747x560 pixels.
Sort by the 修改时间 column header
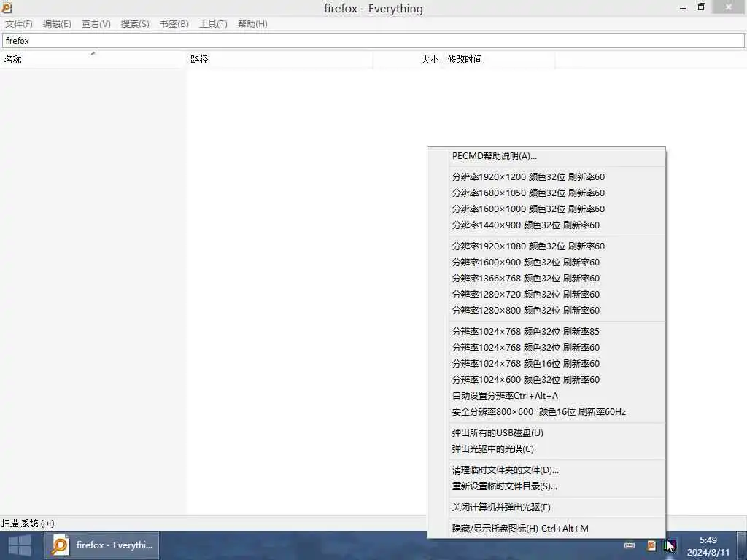tap(498, 60)
